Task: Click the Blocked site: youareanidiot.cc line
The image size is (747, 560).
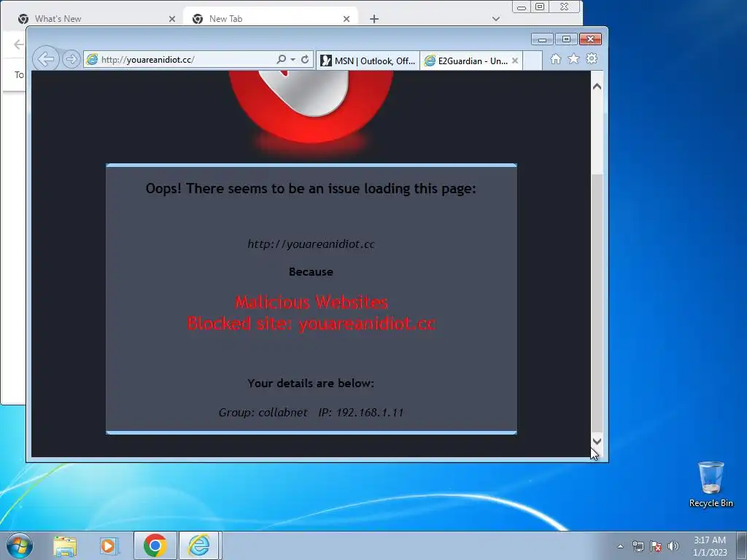Action: [x=311, y=323]
